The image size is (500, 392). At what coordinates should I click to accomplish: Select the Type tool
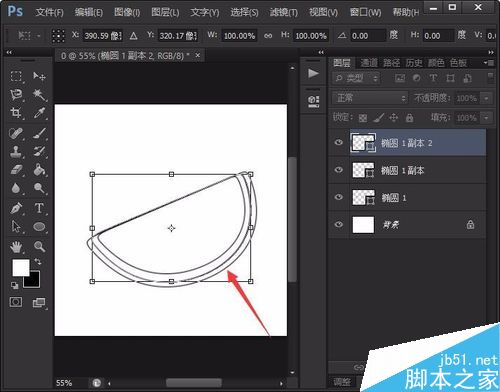39,208
